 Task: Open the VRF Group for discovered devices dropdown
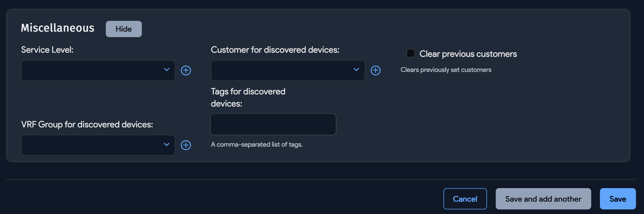pyautogui.click(x=98, y=145)
